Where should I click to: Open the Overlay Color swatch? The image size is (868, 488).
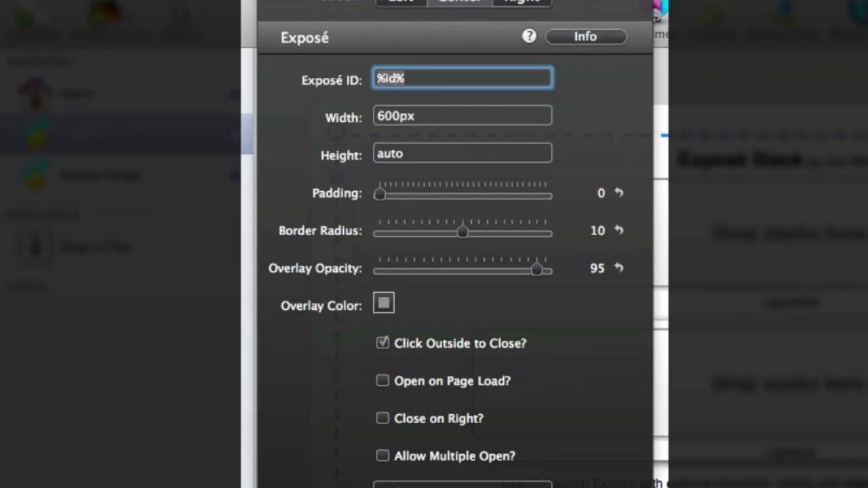coord(384,303)
